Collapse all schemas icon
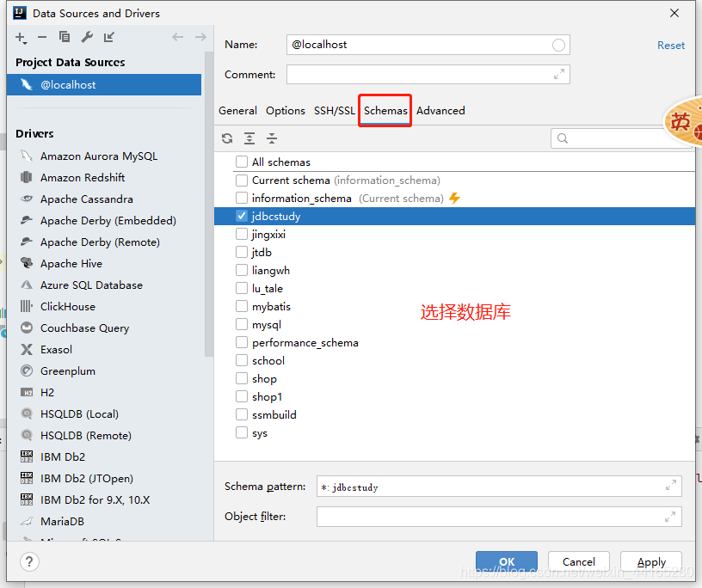The height and width of the screenshot is (588, 702). tap(272, 138)
